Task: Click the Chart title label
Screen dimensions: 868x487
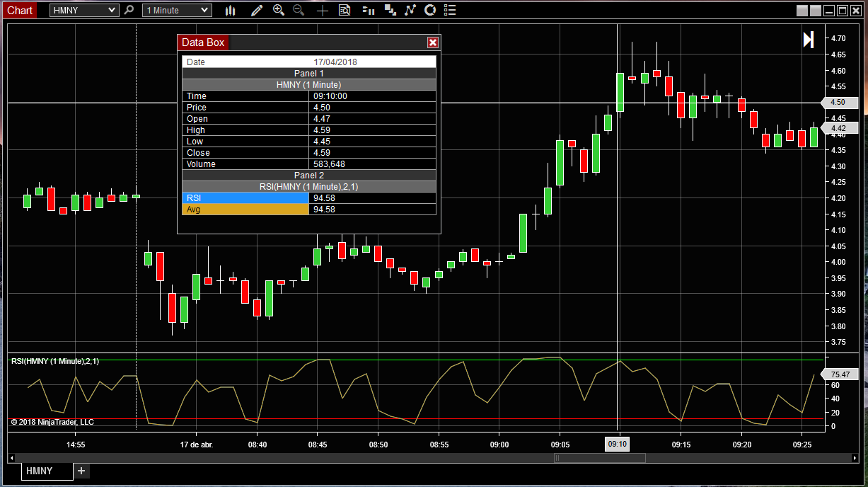Action: tap(20, 10)
